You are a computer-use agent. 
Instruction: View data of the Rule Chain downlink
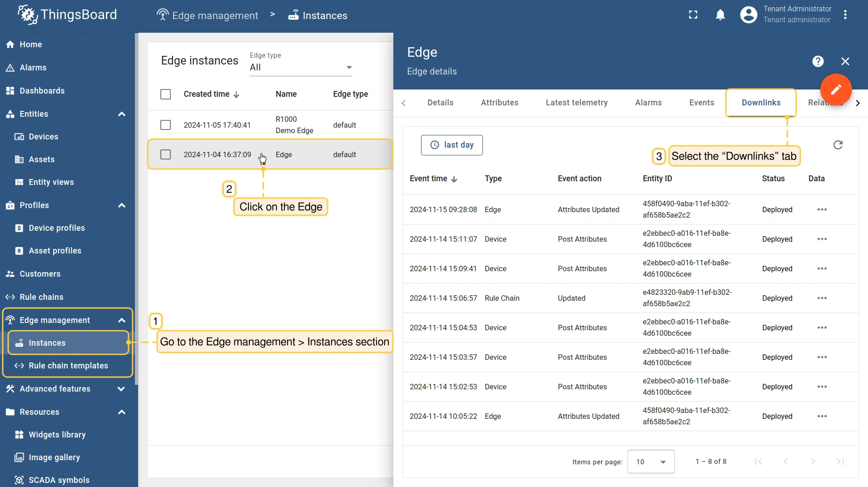pyautogui.click(x=822, y=298)
